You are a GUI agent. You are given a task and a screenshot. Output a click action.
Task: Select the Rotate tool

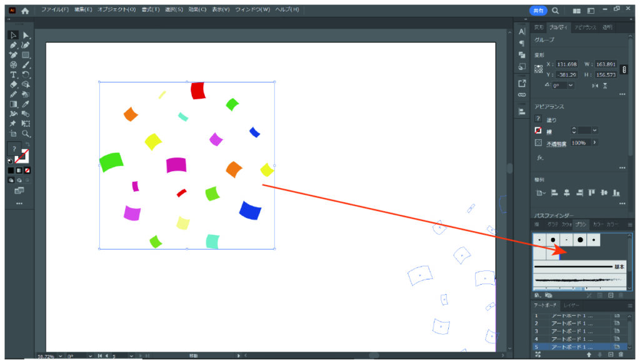coord(26,74)
